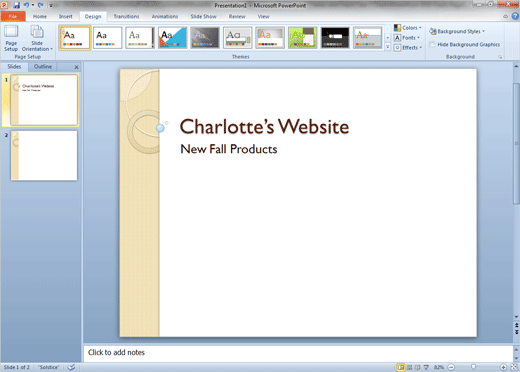Switch to the Home tab
The image size is (520, 372).
pyautogui.click(x=40, y=16)
